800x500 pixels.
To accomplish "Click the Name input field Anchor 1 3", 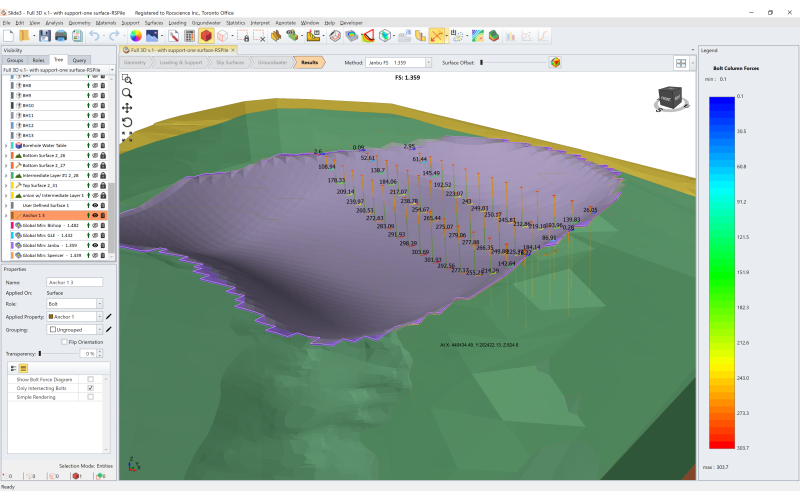I will pyautogui.click(x=75, y=284).
